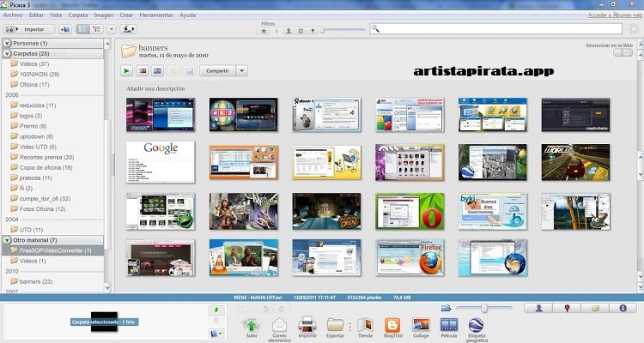Click the small thumbnail view icon left of zoom slider

[x=446, y=308]
